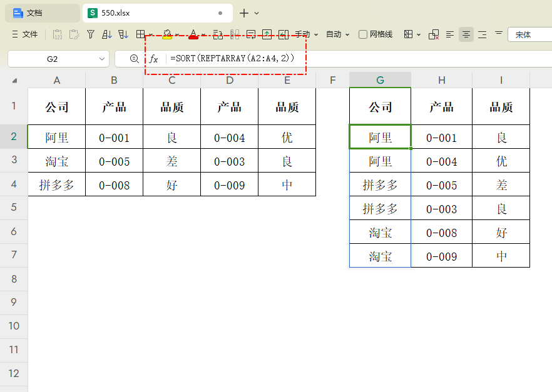552x392 pixels.
Task: Click the clear format icon with red x
Action: tap(433, 34)
